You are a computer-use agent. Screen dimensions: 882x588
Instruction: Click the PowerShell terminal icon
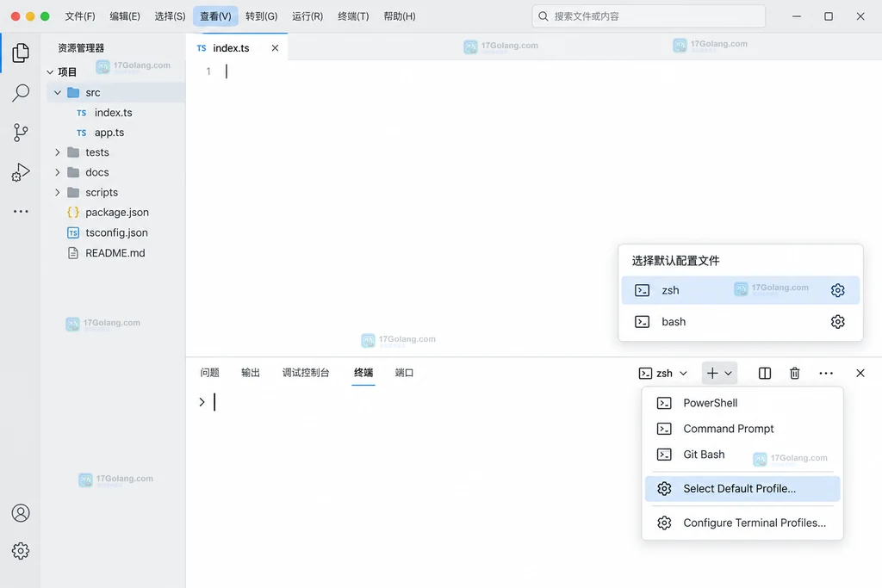[x=664, y=403]
